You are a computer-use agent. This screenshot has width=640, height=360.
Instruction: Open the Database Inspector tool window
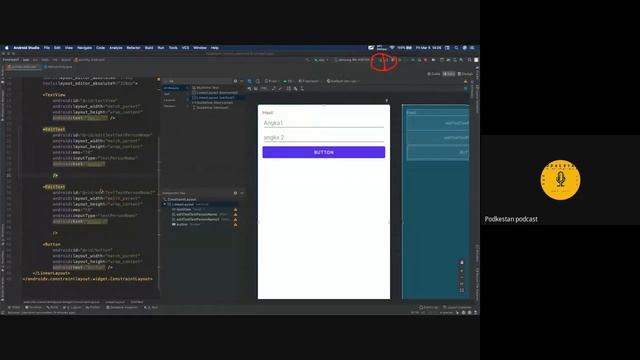[122, 307]
